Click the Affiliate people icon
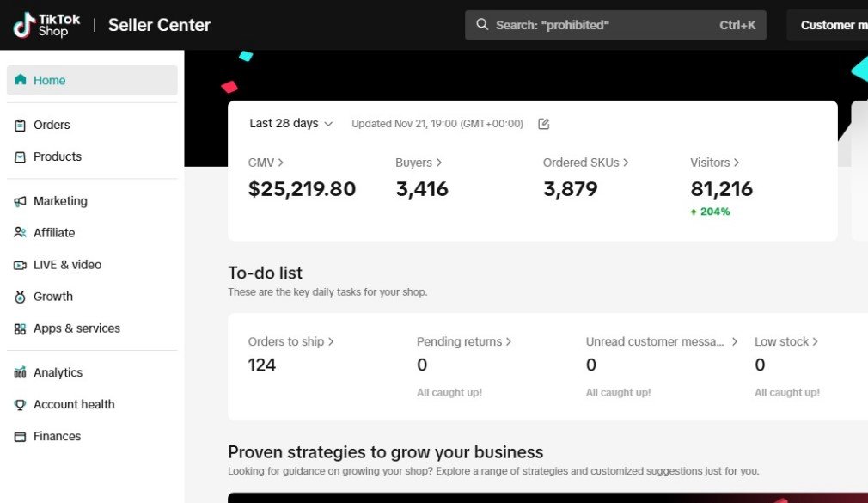This screenshot has height=503, width=868. [20, 233]
